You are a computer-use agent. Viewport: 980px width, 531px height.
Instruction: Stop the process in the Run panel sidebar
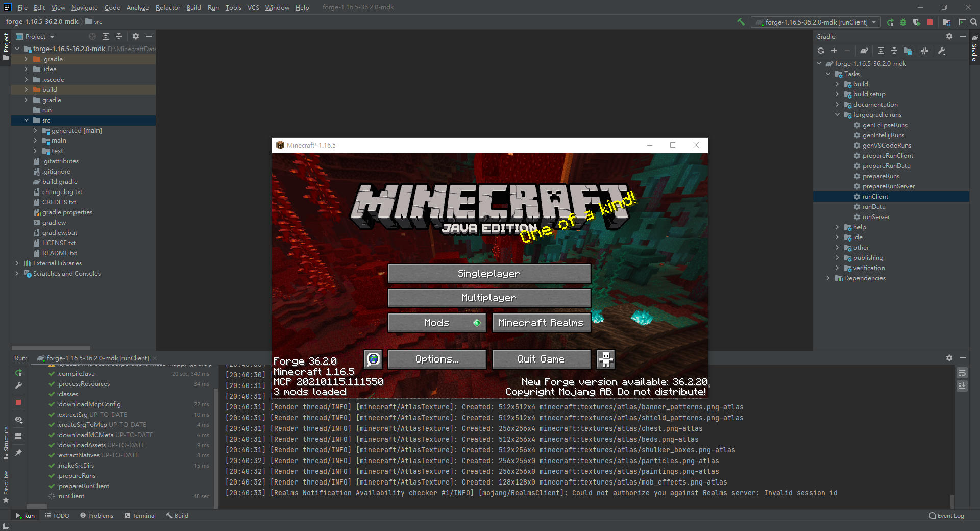click(18, 402)
